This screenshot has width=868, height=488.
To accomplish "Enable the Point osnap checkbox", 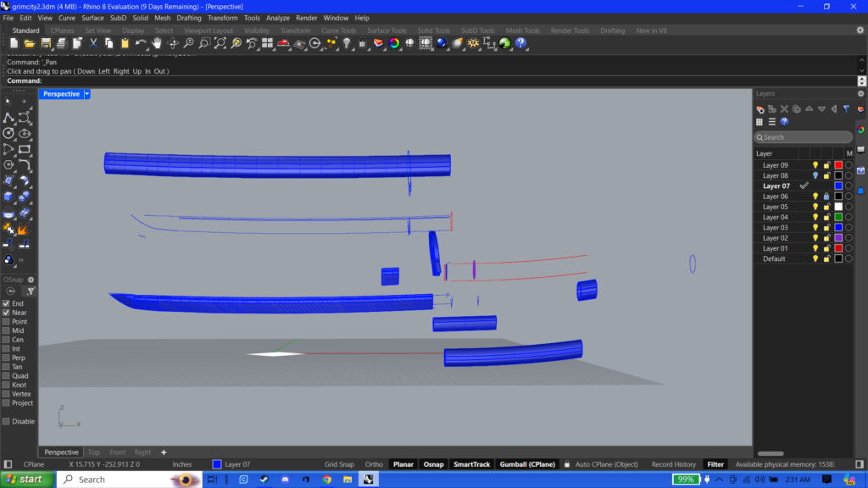I will 6,321.
